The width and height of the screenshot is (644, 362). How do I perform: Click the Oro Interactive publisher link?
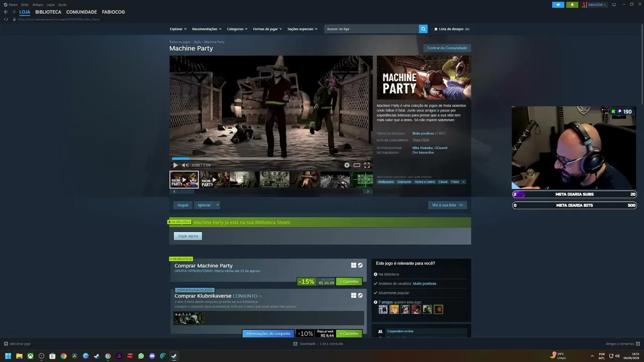(423, 152)
